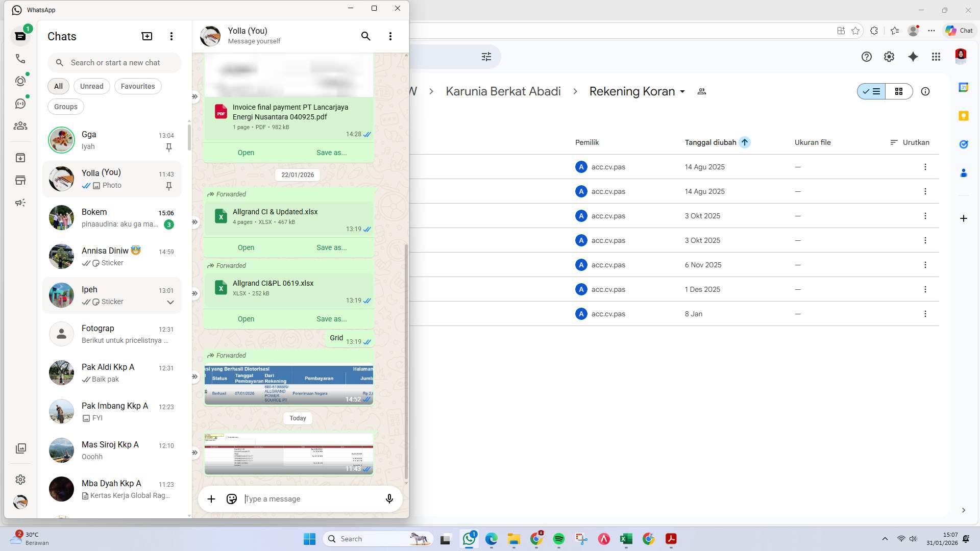The image size is (980, 551).
Task: Expand the Rekening Koran folder dropdown
Action: [x=682, y=92]
